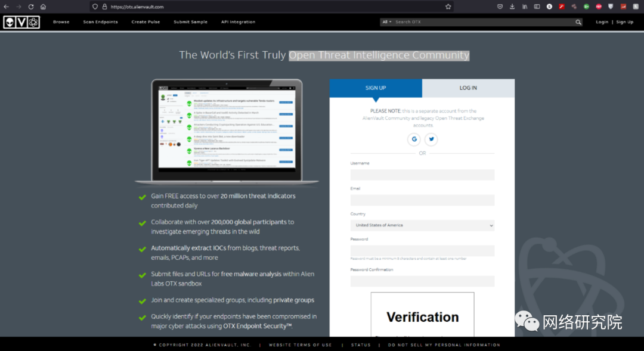Open the browser library

[525, 7]
